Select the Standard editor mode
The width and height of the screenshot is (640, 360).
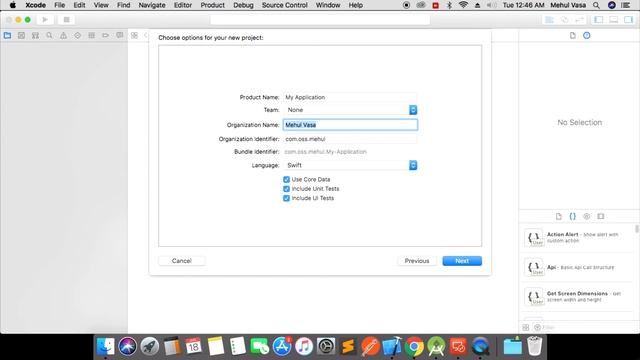[x=549, y=20]
